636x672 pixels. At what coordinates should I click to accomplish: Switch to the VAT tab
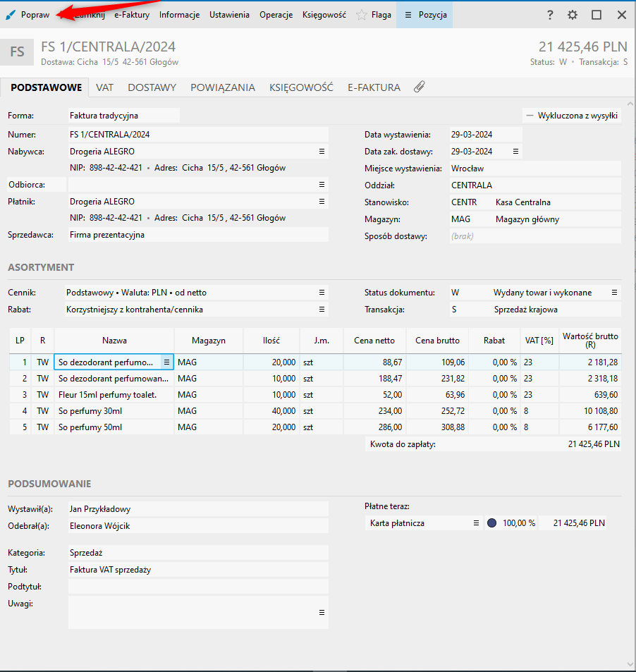104,87
